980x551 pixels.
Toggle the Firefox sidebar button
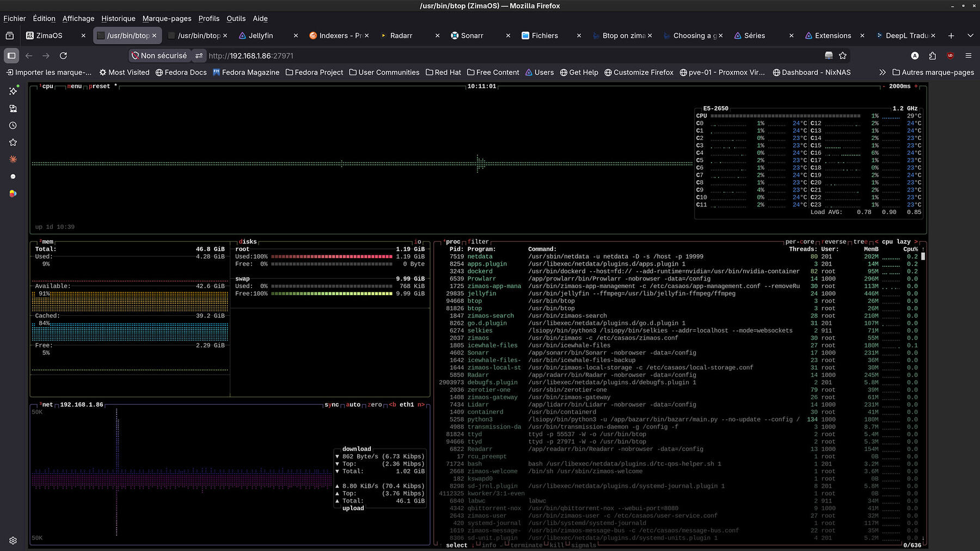[x=11, y=56]
